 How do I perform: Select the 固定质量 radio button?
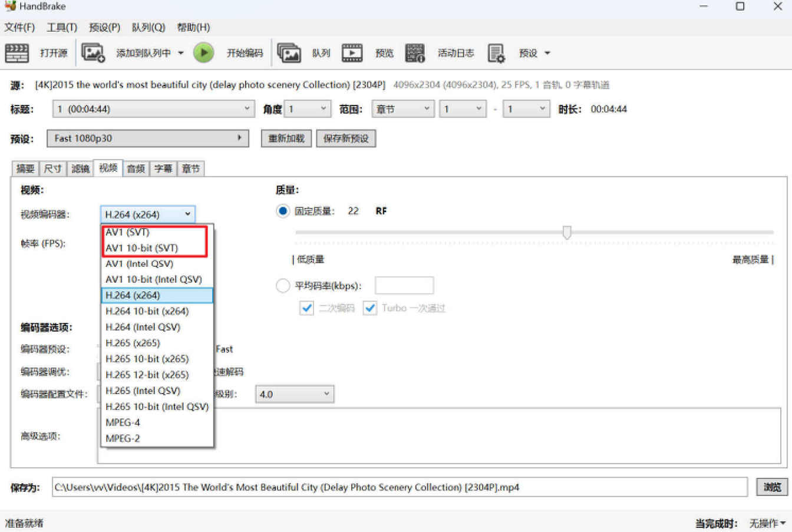pyautogui.click(x=283, y=211)
